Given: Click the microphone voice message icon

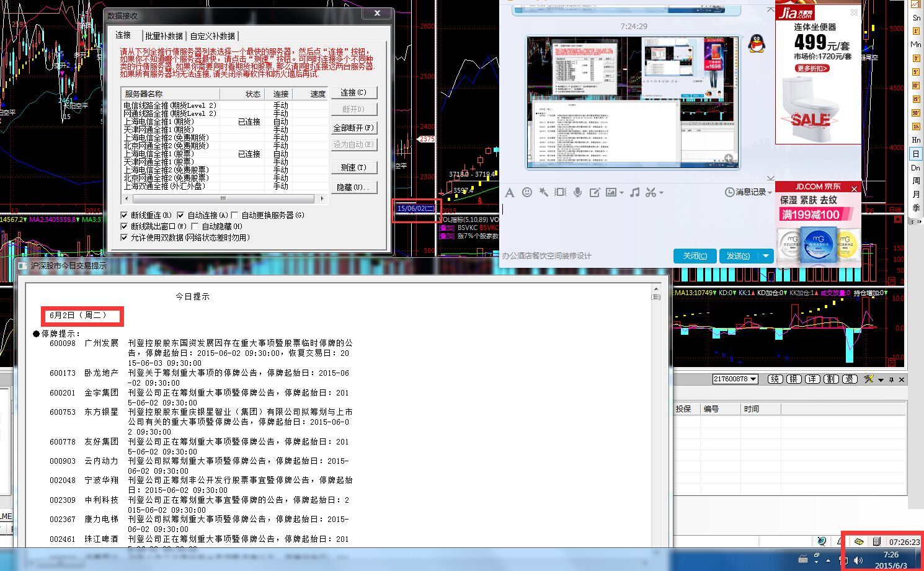Looking at the screenshot, I should click(x=577, y=192).
